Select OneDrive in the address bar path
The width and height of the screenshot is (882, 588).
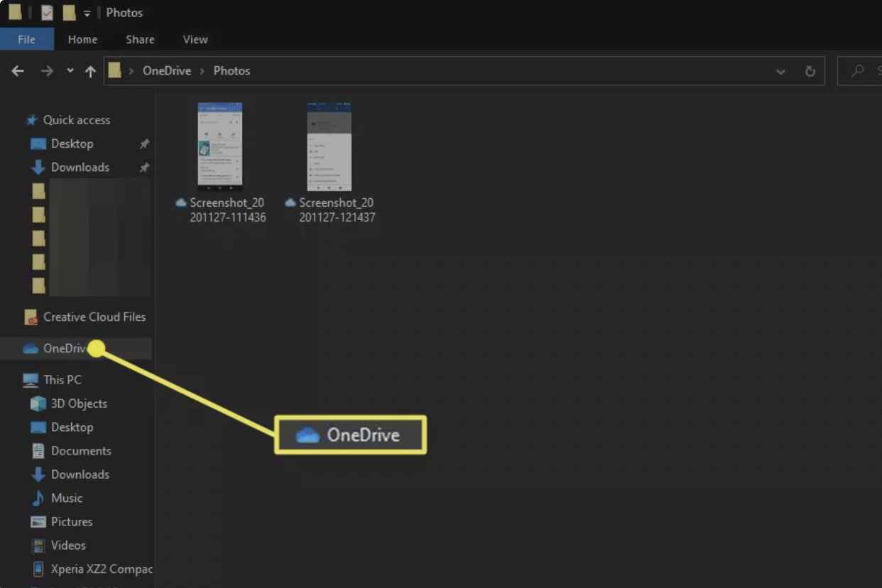tap(167, 71)
